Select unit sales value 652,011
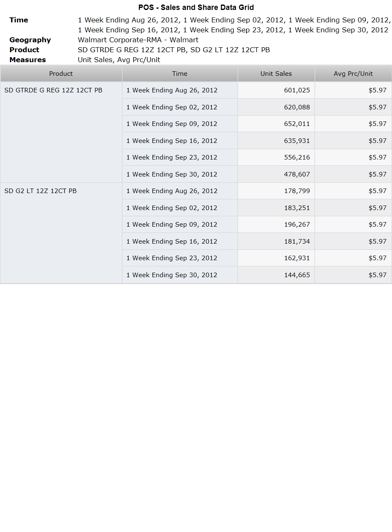The width and height of the screenshot is (392, 532). [x=276, y=124]
